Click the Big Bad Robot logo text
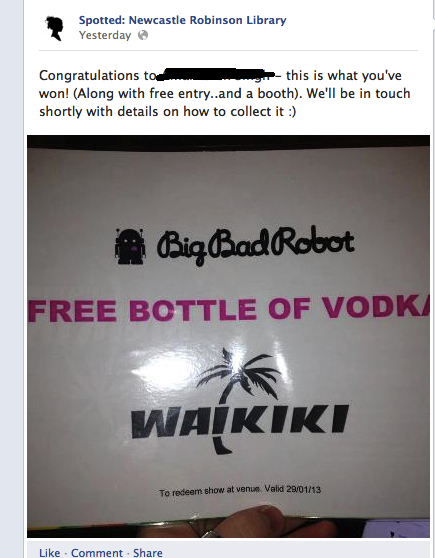This screenshot has width=435, height=558. pyautogui.click(x=255, y=244)
